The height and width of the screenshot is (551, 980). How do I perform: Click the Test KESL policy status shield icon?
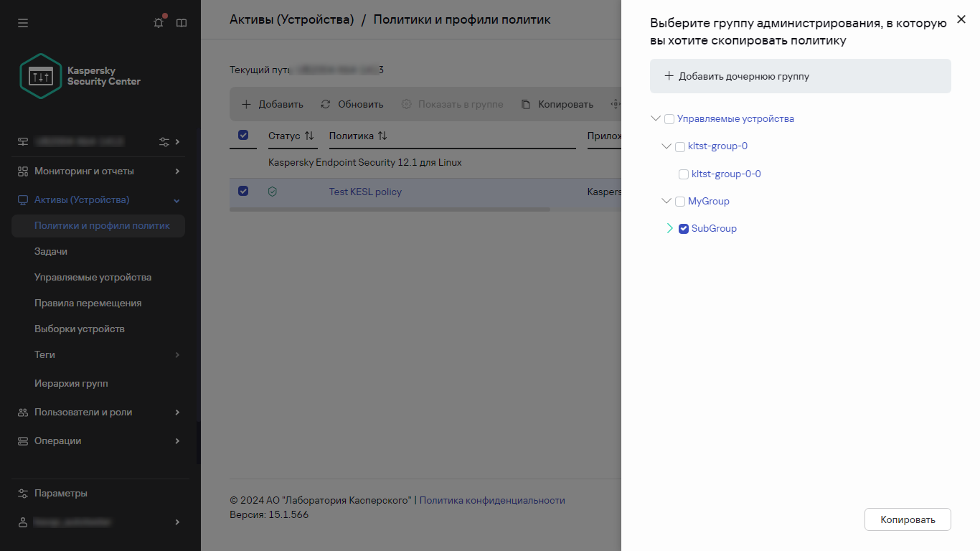[x=272, y=192]
